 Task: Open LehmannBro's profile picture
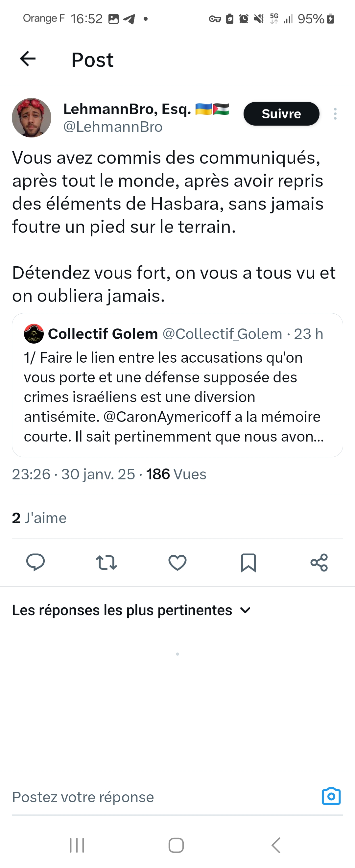tap(32, 118)
